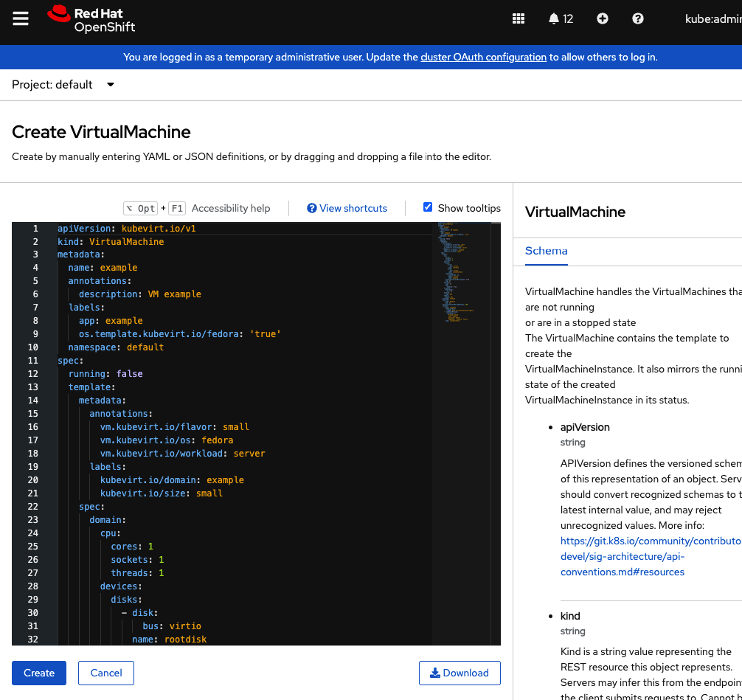
Task: Open the hamburger navigation menu
Action: pos(21,18)
